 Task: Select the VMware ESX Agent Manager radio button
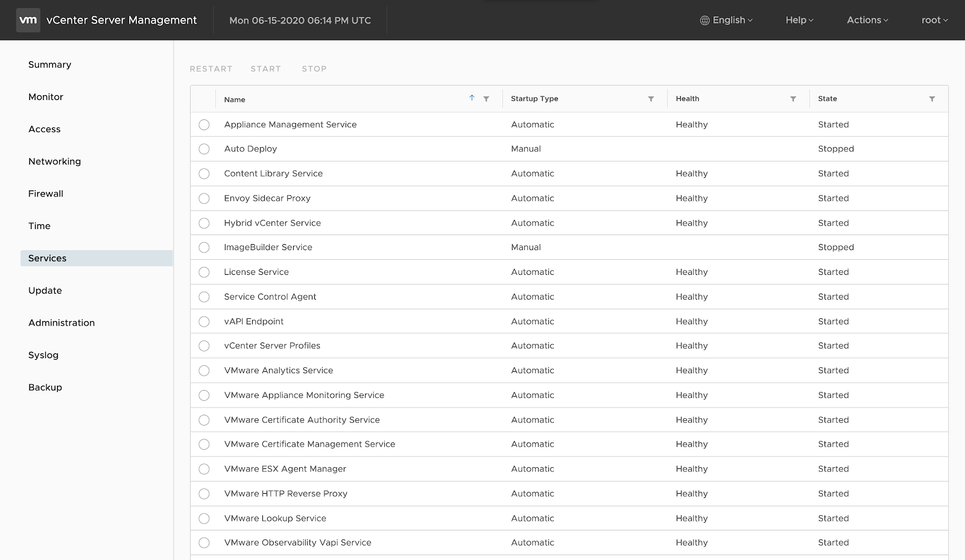[x=204, y=469]
